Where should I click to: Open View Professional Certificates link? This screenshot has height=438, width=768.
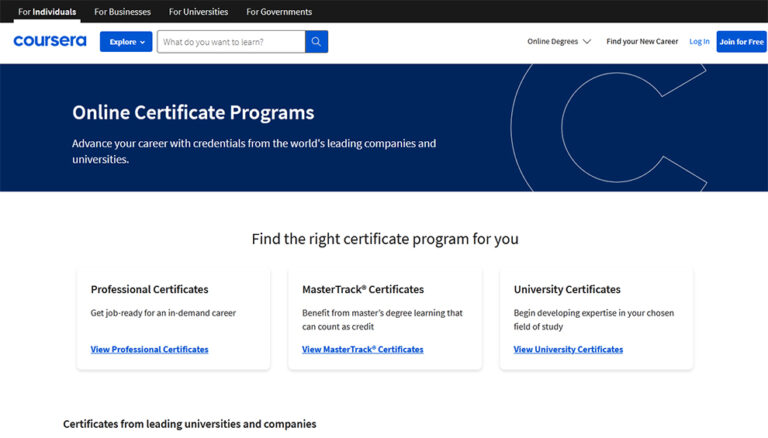click(149, 349)
